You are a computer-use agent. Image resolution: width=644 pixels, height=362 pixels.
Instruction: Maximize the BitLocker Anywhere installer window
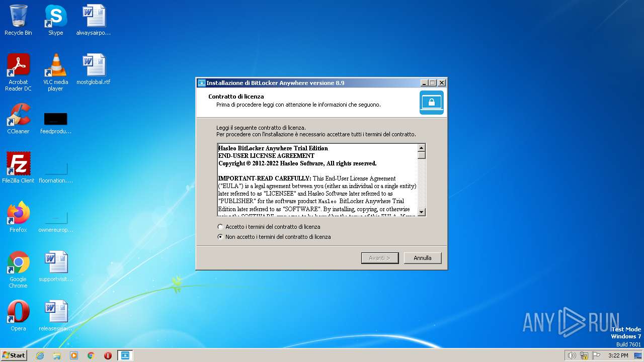(x=433, y=83)
